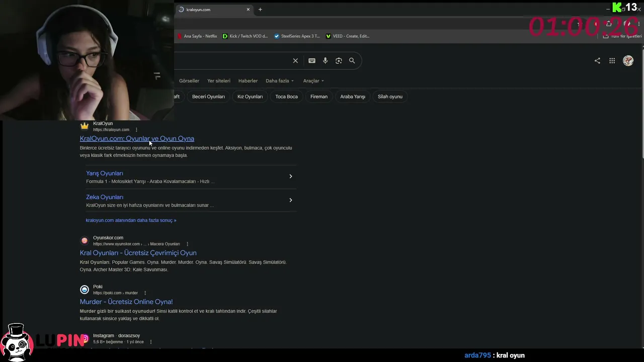This screenshot has width=644, height=362.
Task: Open more options for the Oyunskor.com result
Action: 187,244
